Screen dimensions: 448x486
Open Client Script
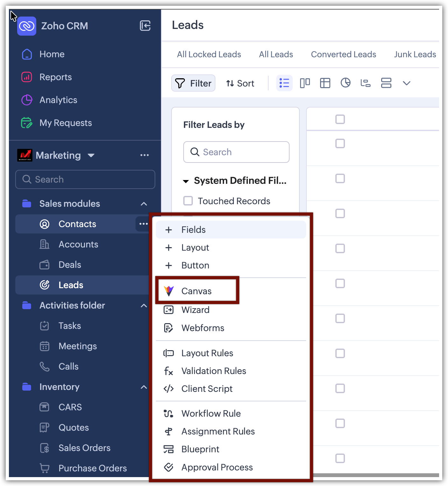coord(207,389)
